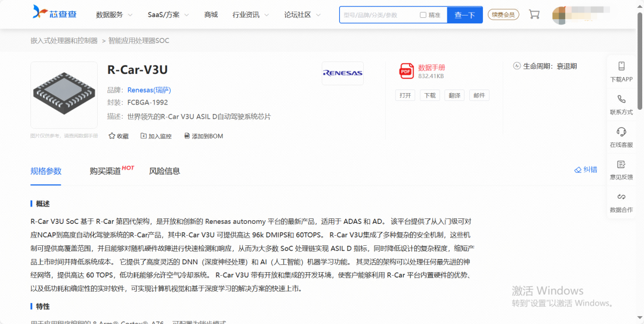Click the 加入监控 monitor icon
The image size is (644, 324).
pos(143,135)
